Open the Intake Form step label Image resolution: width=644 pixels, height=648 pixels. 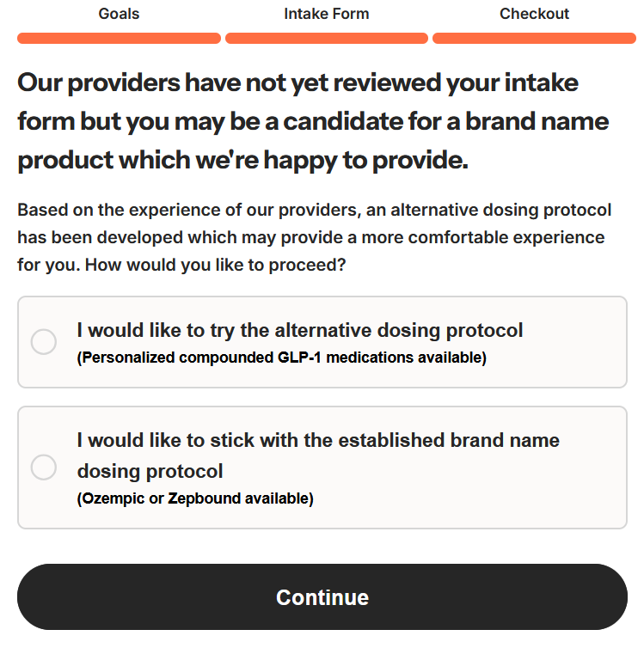pyautogui.click(x=327, y=14)
